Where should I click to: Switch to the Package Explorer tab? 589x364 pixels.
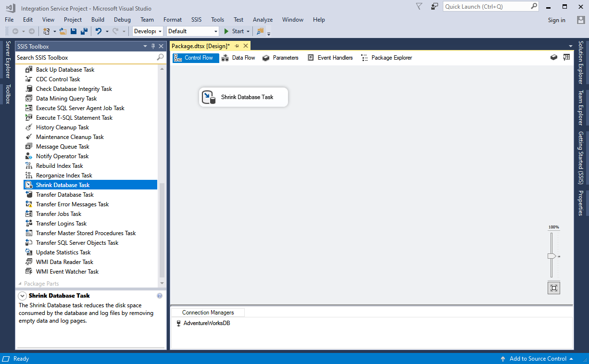coord(387,58)
